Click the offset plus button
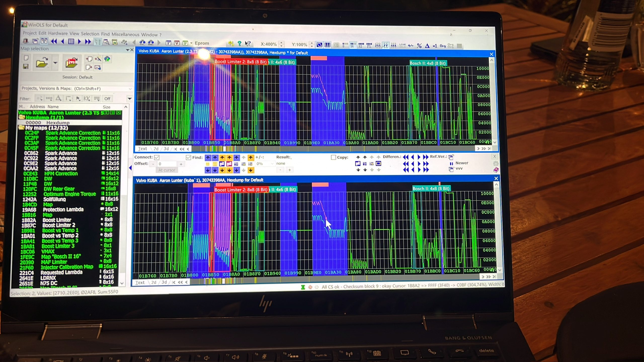 point(181,164)
